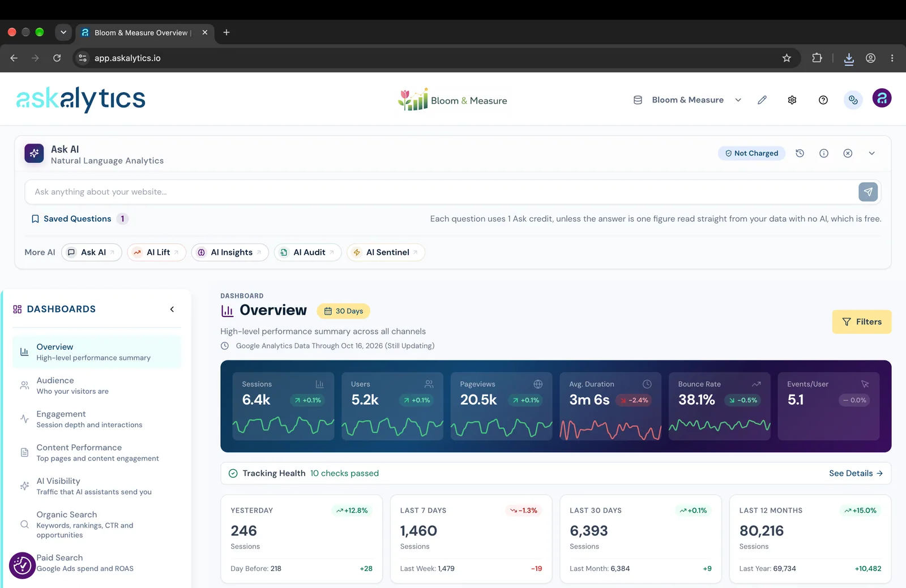The width and height of the screenshot is (906, 588).
Task: Open See Details for Tracking Health
Action: pos(856,474)
